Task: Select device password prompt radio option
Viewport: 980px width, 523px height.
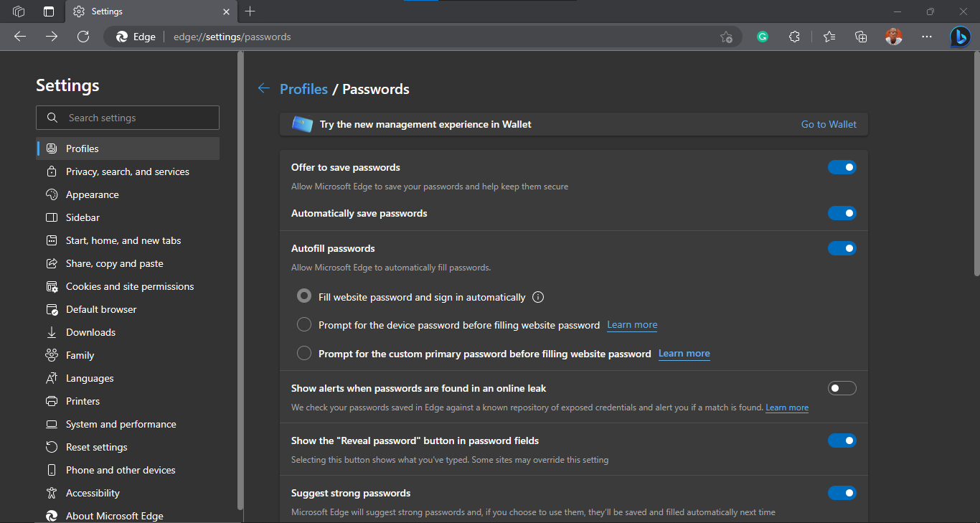Action: coord(304,325)
